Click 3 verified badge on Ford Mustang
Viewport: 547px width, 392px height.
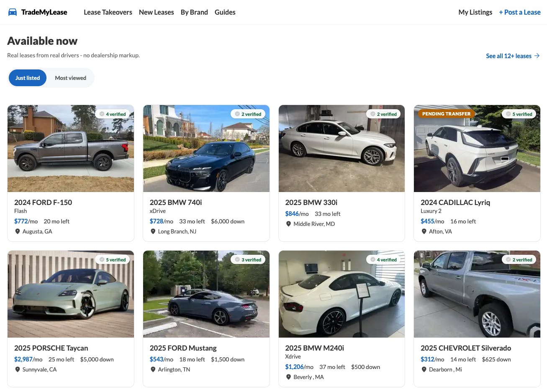(x=248, y=259)
